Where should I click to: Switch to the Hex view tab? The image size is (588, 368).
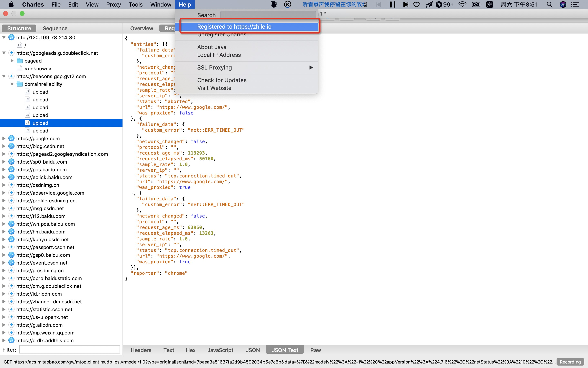coord(190,350)
